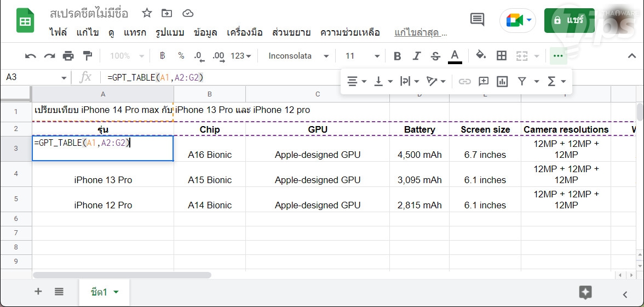Viewport: 644px width, 307px height.
Task: Open the ดู menu
Action: 111,32
